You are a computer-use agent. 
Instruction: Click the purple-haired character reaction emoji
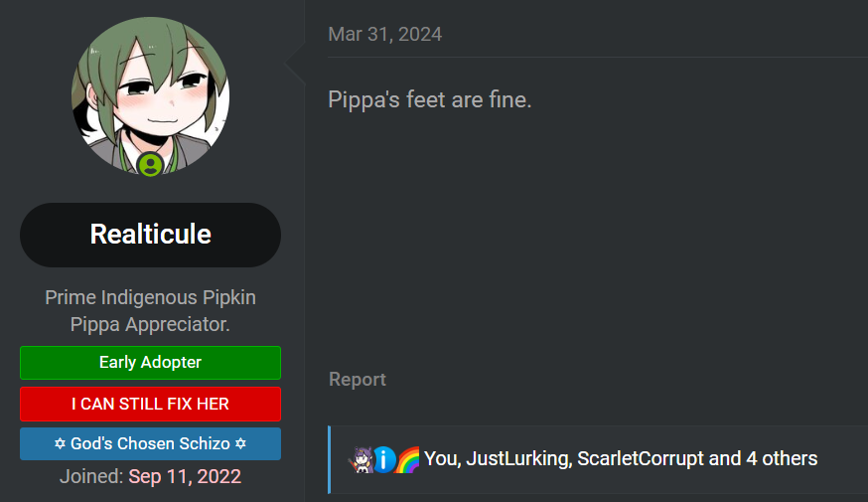click(x=361, y=459)
